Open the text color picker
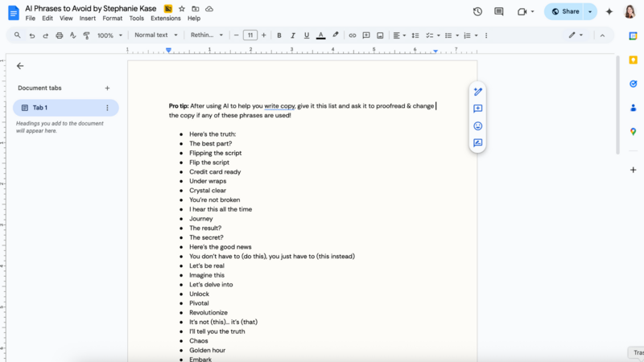This screenshot has height=362, width=644. (x=321, y=35)
